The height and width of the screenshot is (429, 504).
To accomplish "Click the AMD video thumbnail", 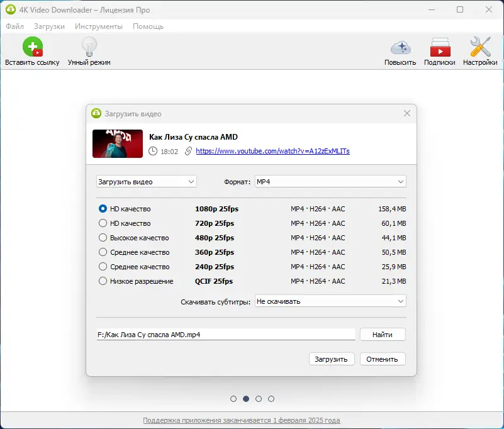I will coord(118,143).
